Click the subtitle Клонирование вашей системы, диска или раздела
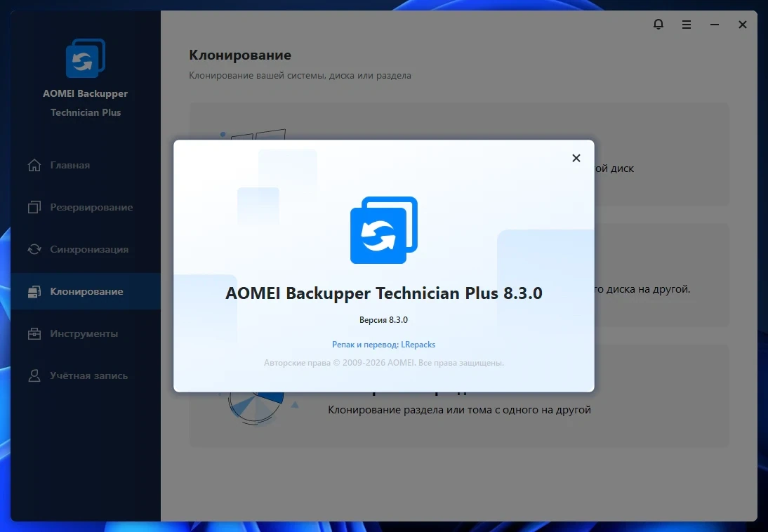This screenshot has width=768, height=532. (x=300, y=75)
